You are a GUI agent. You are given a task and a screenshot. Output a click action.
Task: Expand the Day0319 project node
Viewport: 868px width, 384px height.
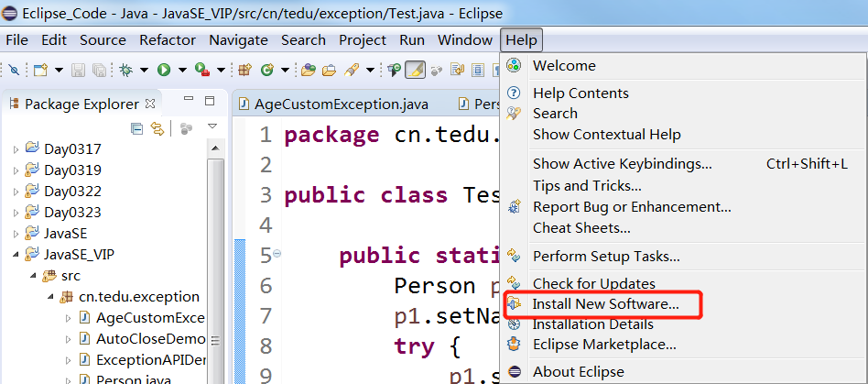tap(16, 170)
